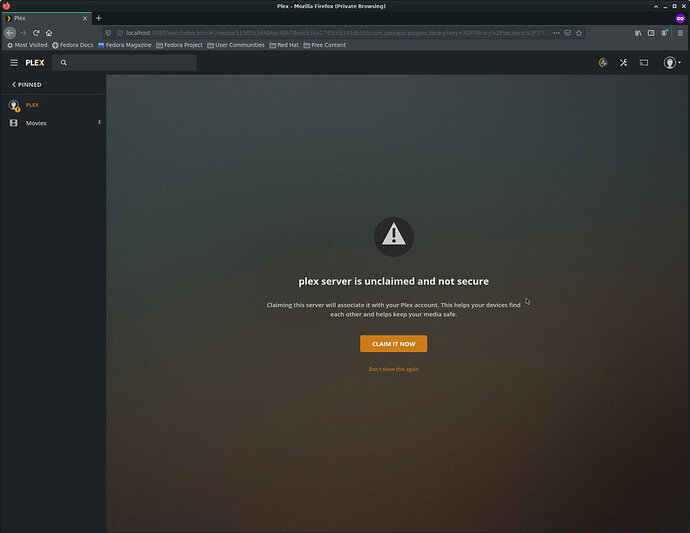Select the Plex browser tab
The width and height of the screenshot is (690, 533).
(47, 18)
